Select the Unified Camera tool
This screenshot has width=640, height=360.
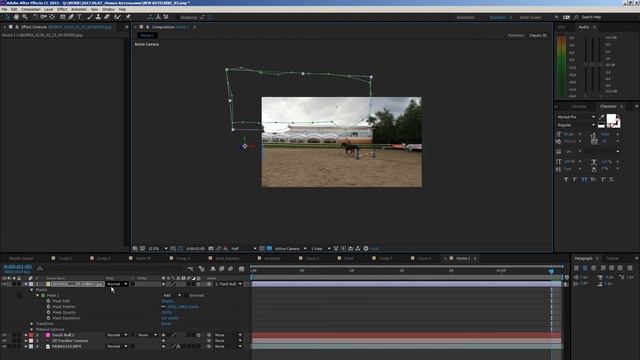43,17
